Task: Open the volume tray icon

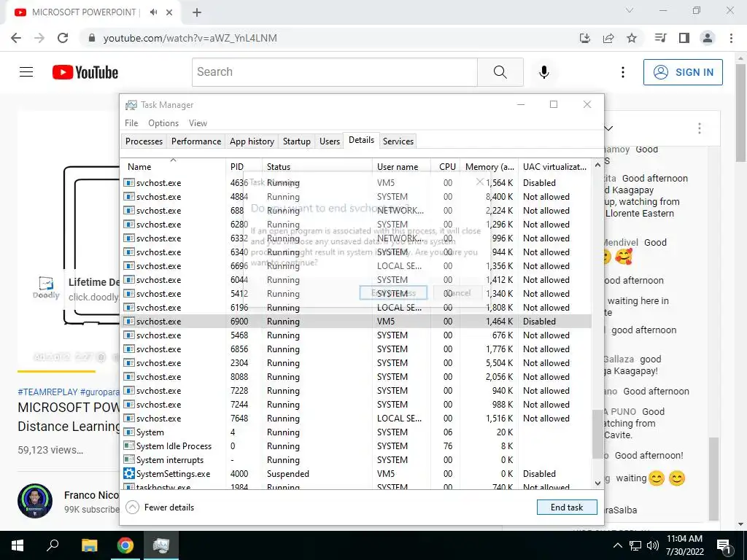Action: (x=653, y=545)
